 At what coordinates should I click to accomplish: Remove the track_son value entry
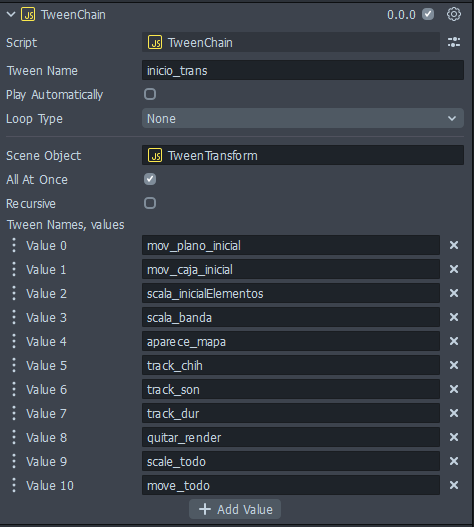(454, 389)
